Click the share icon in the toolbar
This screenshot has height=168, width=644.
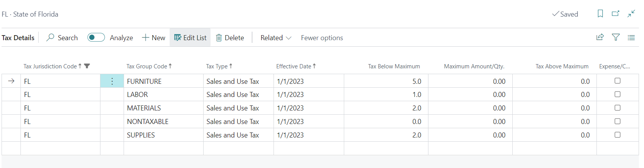pyautogui.click(x=600, y=37)
